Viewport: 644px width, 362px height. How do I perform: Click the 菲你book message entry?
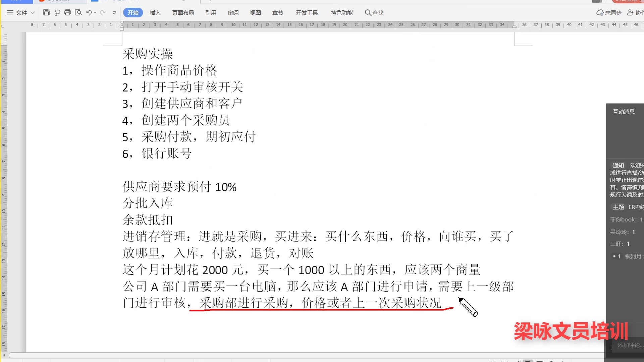click(x=627, y=220)
